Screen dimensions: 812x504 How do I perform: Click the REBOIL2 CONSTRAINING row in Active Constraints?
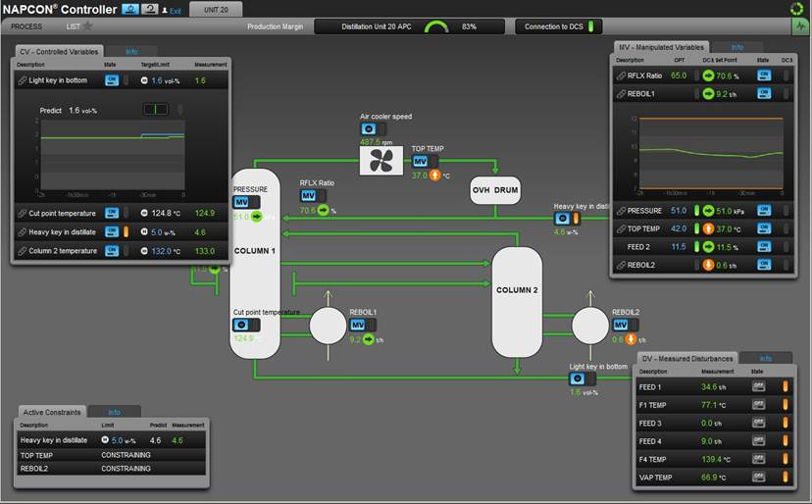coord(111,469)
